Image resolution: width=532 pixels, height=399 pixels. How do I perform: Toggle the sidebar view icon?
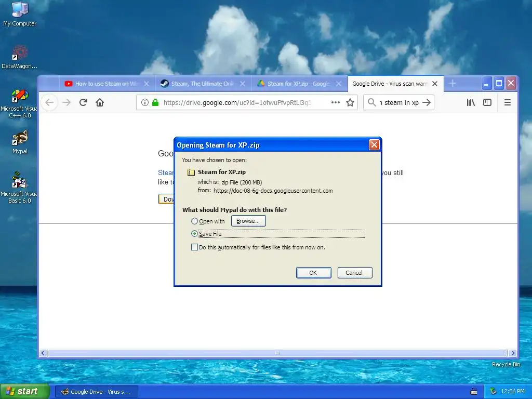point(487,102)
